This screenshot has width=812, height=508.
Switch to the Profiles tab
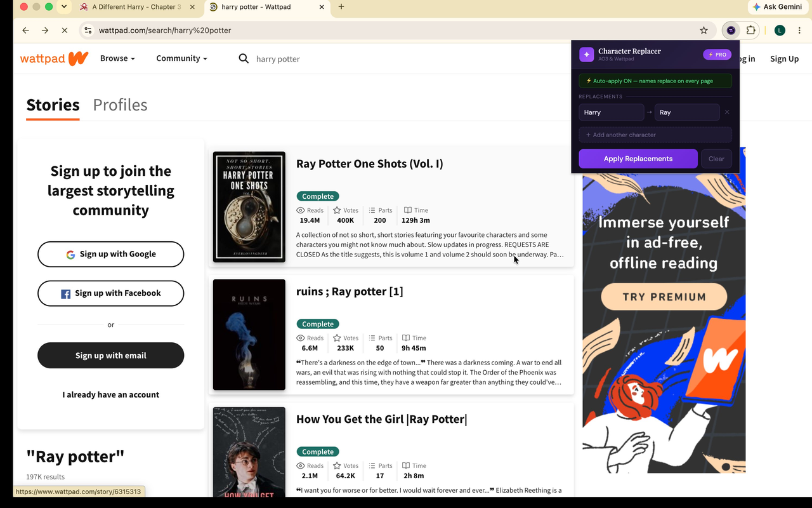120,105
